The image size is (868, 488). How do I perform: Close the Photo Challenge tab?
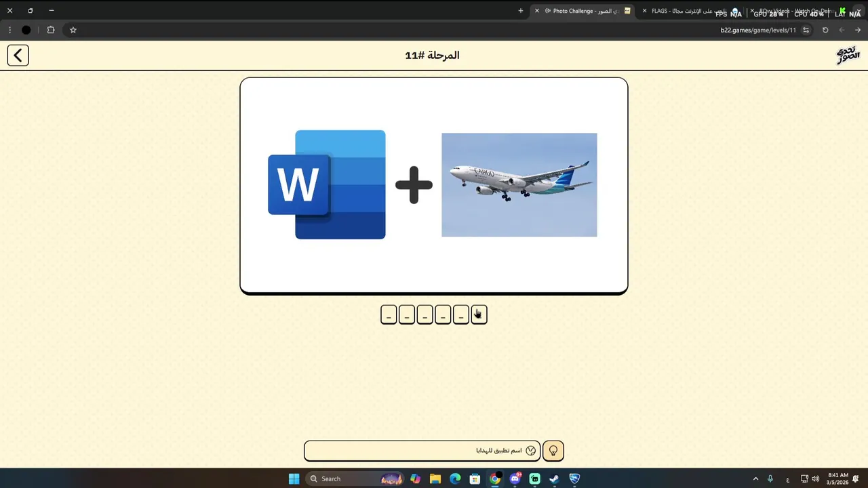click(537, 11)
